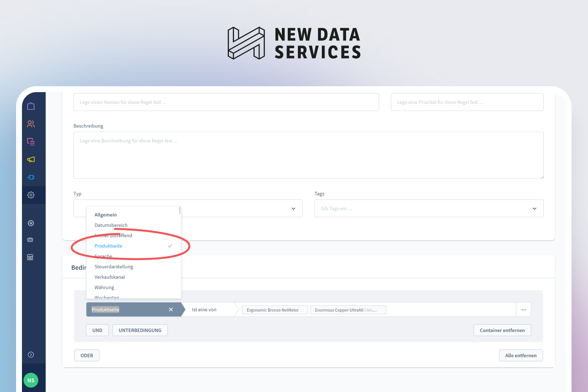588x392 pixels.
Task: Open the Customers icon in sidebar
Action: (31, 124)
